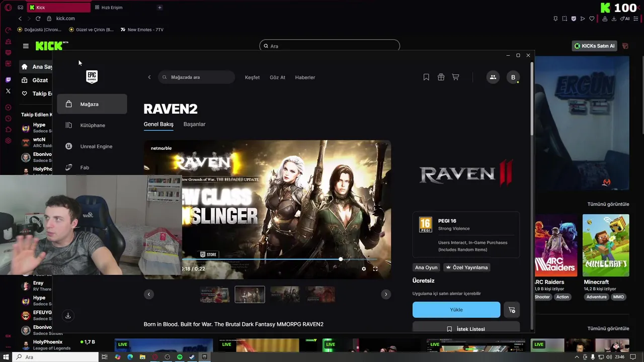644x362 pixels.
Task: Open Haberler in Epic store navigation
Action: 305,77
